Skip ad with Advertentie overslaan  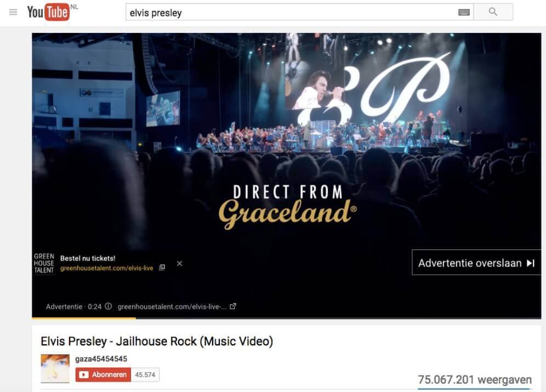[x=476, y=263]
